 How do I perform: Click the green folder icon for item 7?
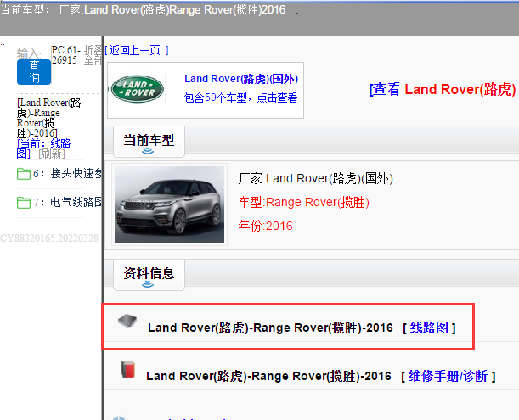(24, 203)
